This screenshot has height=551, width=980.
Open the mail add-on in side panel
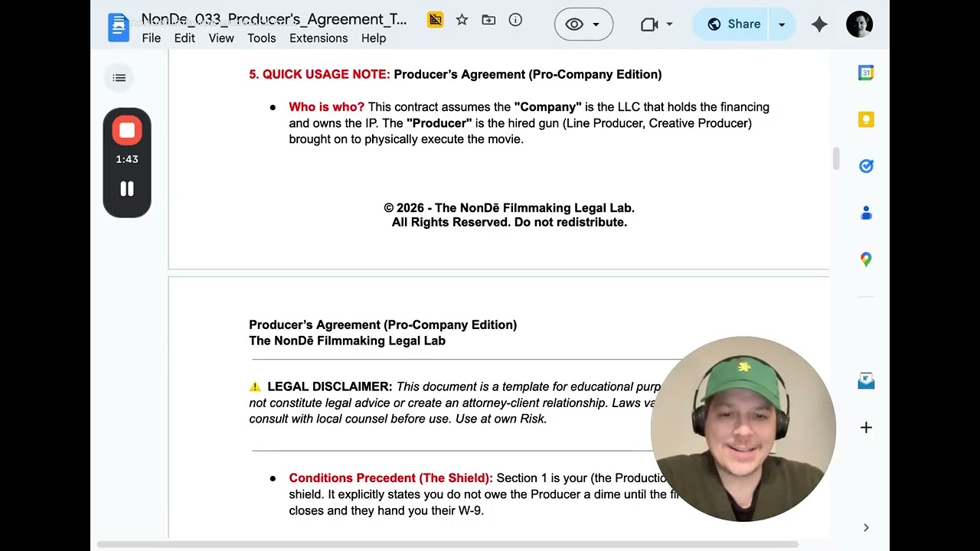[x=866, y=380]
